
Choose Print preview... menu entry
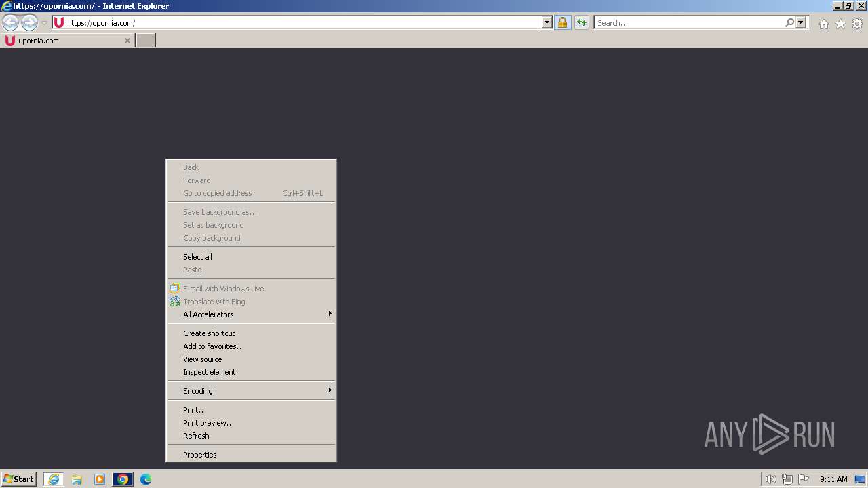[251, 423]
